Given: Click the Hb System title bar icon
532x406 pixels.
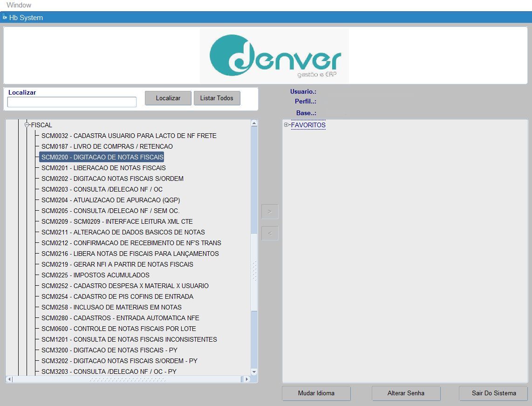Looking at the screenshot, I should pos(5,17).
